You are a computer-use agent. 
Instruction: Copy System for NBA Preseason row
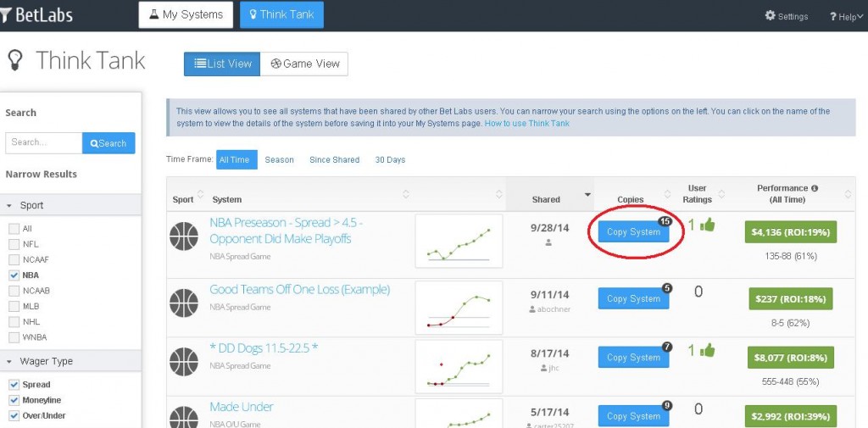pyautogui.click(x=633, y=232)
